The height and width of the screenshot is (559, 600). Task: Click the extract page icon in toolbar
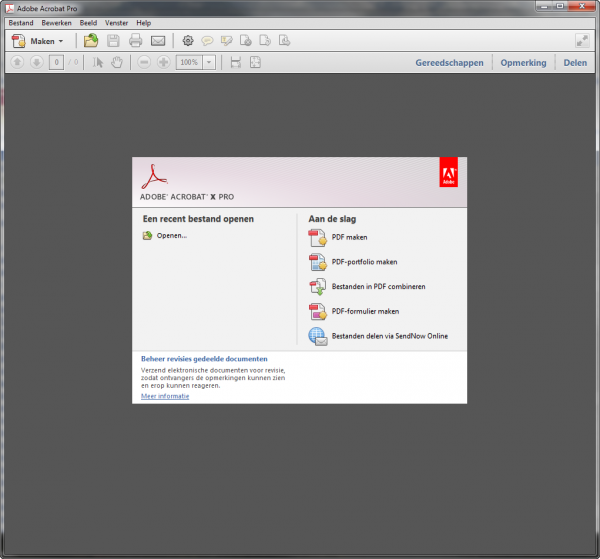284,41
